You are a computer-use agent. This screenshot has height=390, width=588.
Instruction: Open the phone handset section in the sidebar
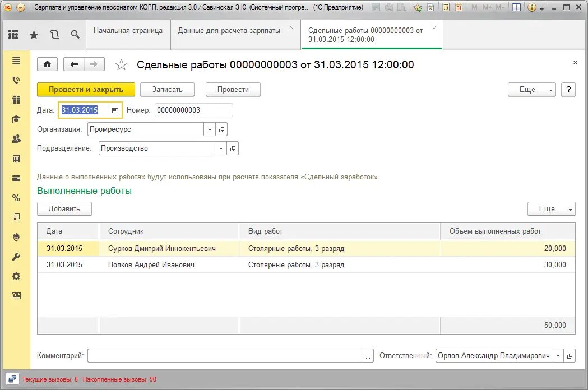pyautogui.click(x=16, y=80)
